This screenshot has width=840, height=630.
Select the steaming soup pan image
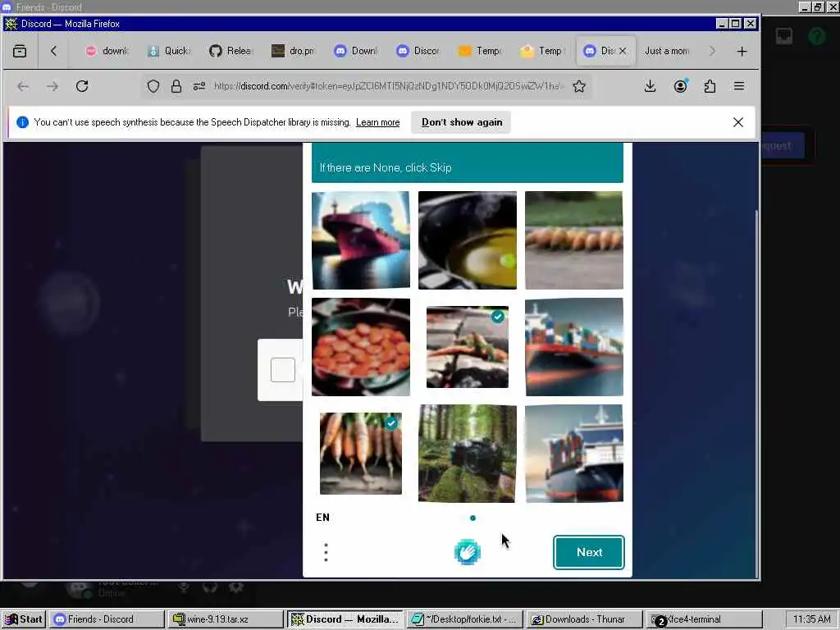[x=467, y=240]
